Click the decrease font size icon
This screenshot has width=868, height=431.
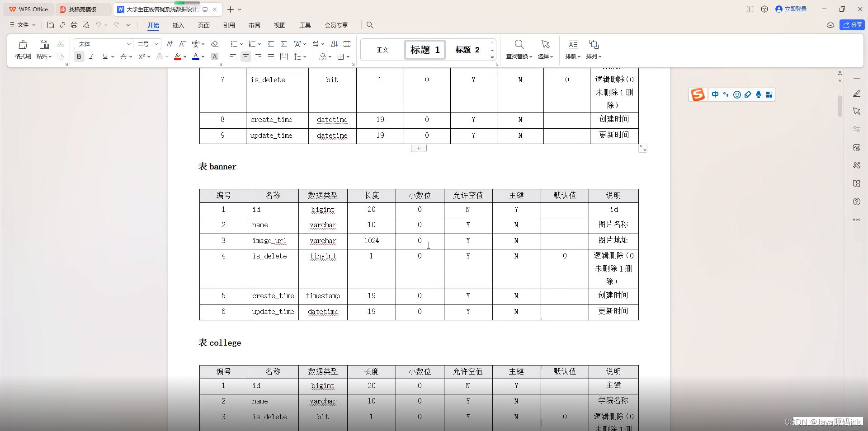(182, 44)
